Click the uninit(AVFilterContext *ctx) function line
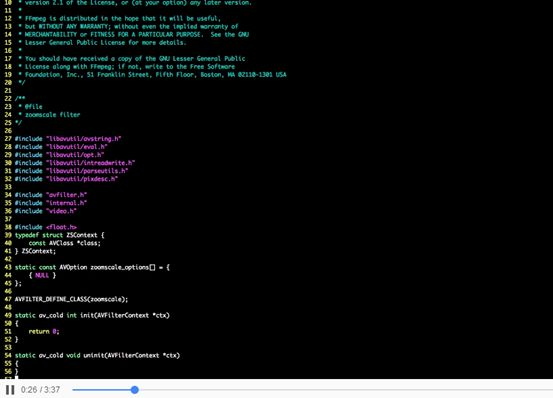 point(97,355)
